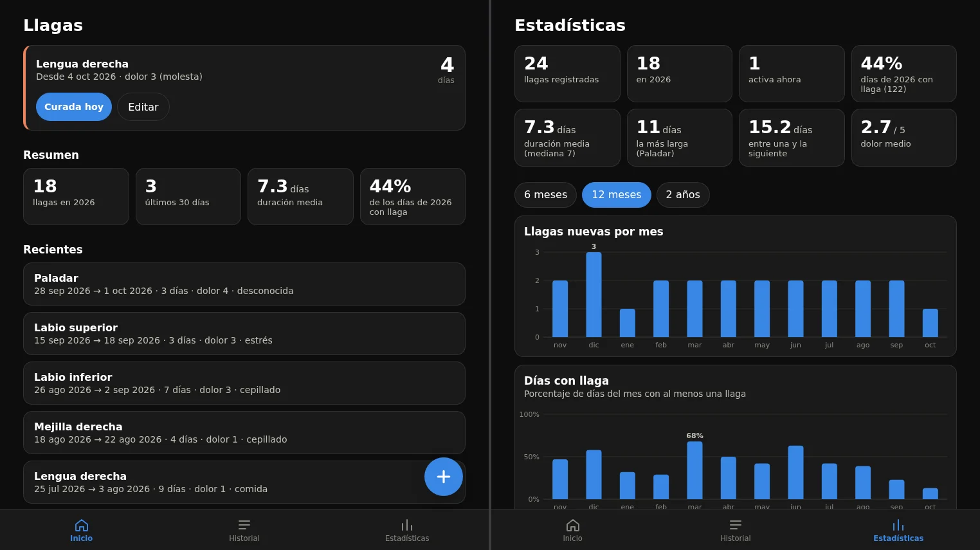
Task: Click the '24 llagas registradas' stat card
Action: coord(567,73)
